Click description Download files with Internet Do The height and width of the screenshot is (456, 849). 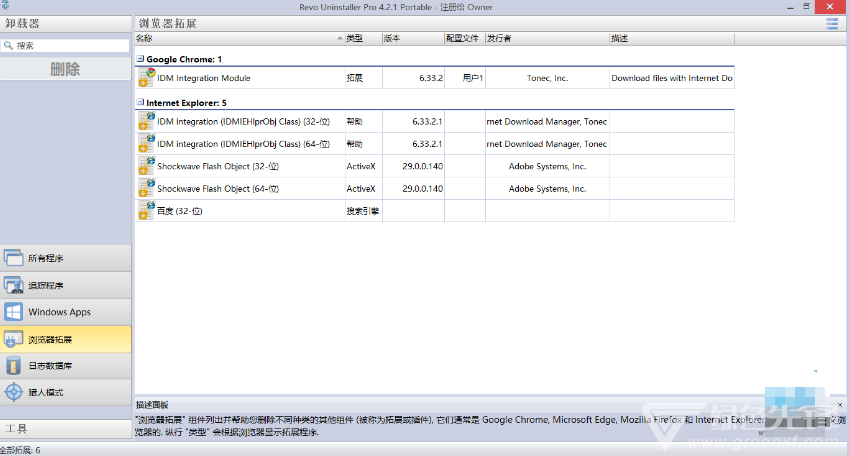point(671,78)
